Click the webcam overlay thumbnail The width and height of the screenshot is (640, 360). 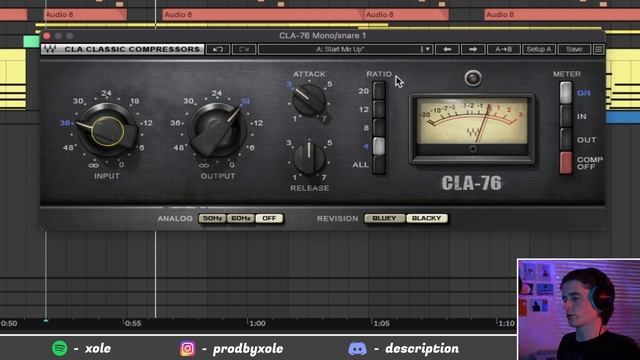tap(578, 309)
